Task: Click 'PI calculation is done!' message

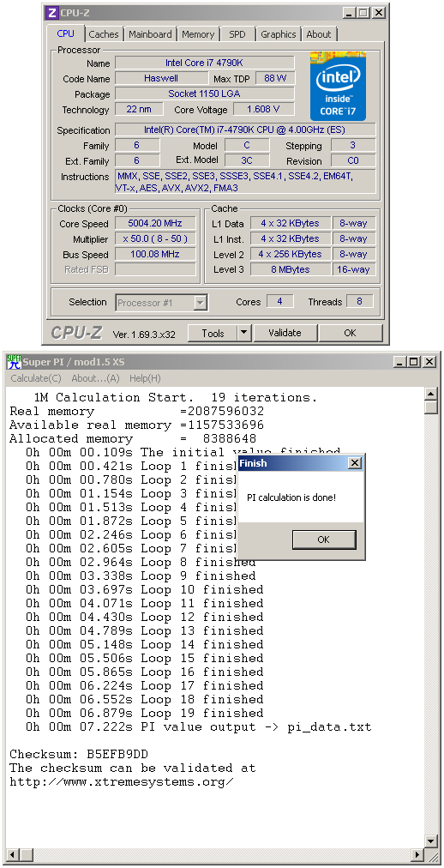Action: 291,497
